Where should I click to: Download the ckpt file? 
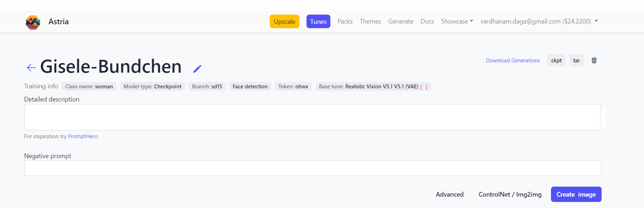[556, 61]
